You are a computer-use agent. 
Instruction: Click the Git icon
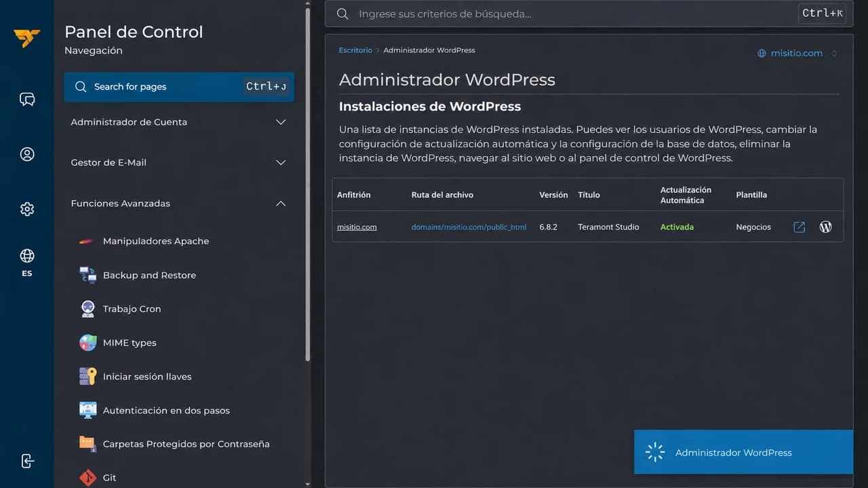coord(87,478)
